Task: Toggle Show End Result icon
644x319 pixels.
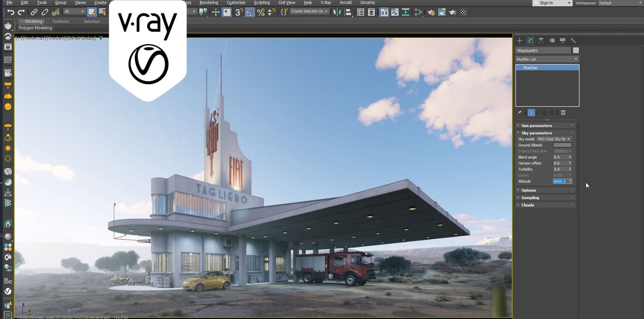Action: click(531, 113)
